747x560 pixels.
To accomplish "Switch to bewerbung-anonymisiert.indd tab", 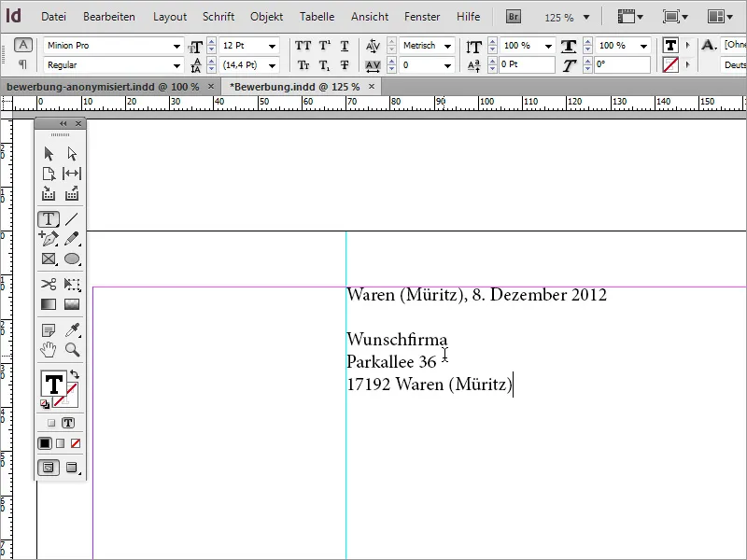I will point(103,87).
